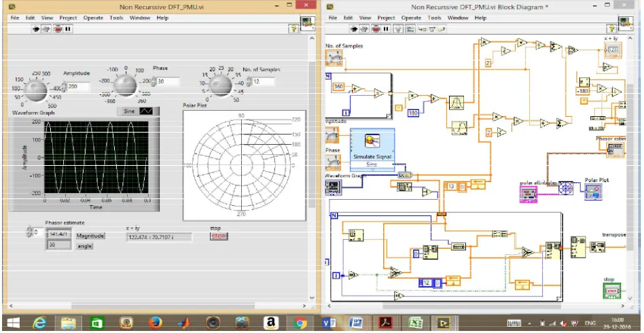Image resolution: width=644 pixels, height=333 pixels.
Task: Open Windows Start button
Action: [x=12, y=323]
